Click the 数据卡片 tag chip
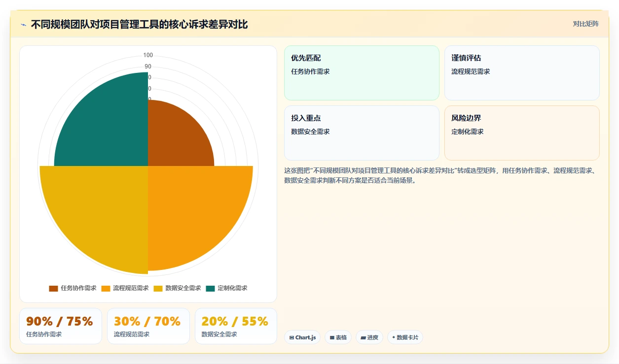Screen dimensions: 619x364 pyautogui.click(x=405, y=337)
